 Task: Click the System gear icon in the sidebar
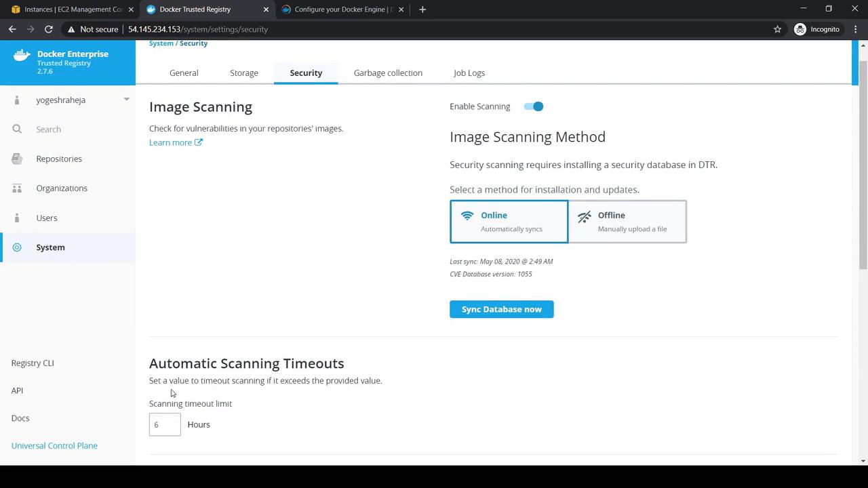pyautogui.click(x=17, y=247)
